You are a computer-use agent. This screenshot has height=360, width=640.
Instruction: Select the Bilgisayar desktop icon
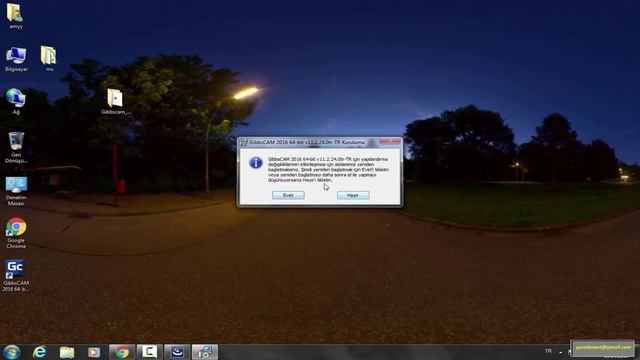tap(16, 59)
